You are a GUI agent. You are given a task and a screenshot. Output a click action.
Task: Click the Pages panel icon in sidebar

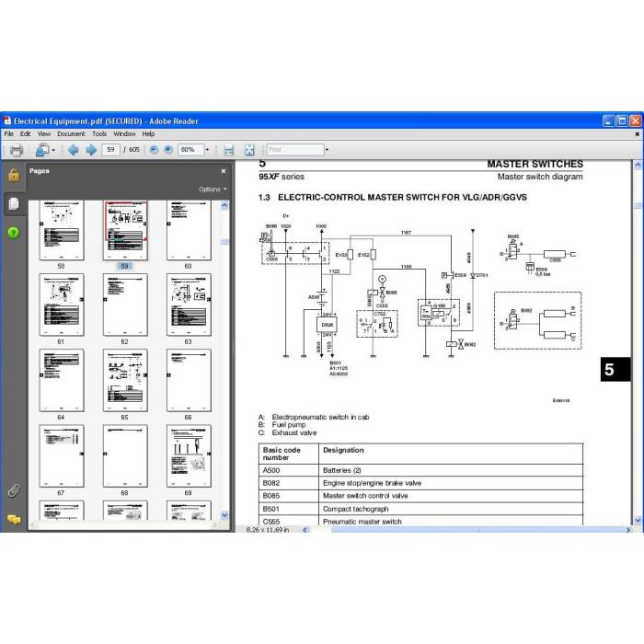click(14, 203)
